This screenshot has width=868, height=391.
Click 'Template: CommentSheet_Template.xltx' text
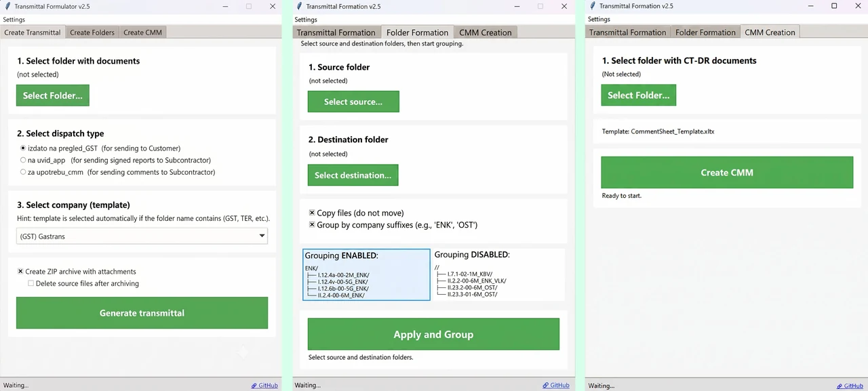pos(658,131)
